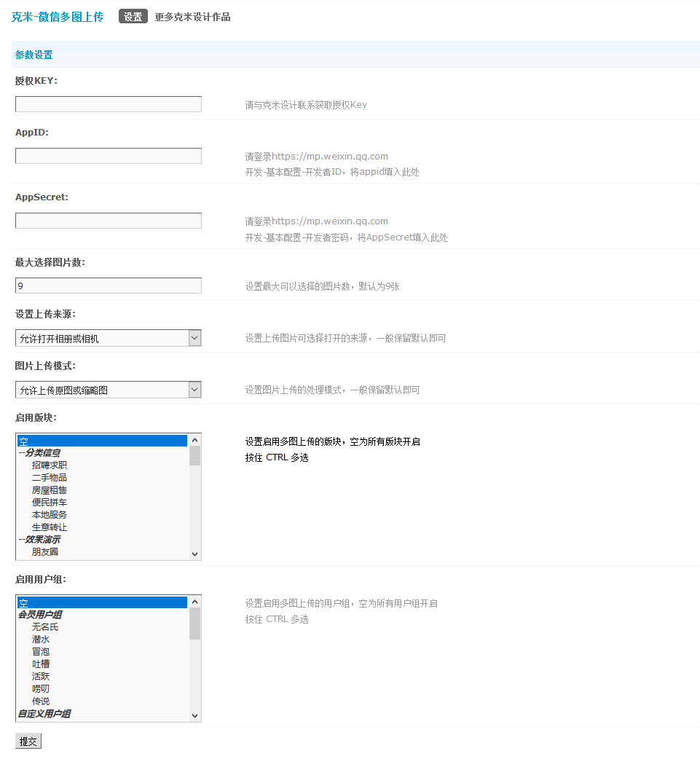Select 无名氏 in the 启用用户组 list
The width and height of the screenshot is (700, 767).
[x=45, y=627]
